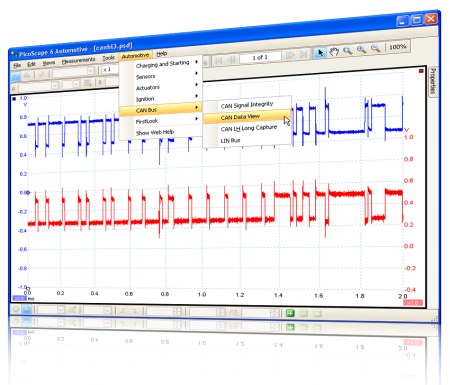This screenshot has width=450, height=385.
Task: Adjust the trigger threshold stepper
Action: point(177,312)
